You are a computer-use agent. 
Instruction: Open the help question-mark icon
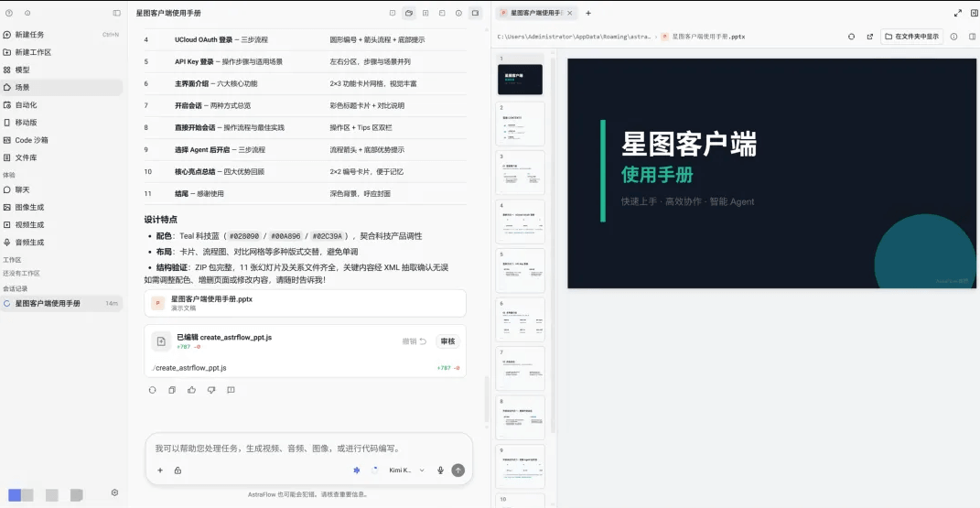[x=9, y=13]
